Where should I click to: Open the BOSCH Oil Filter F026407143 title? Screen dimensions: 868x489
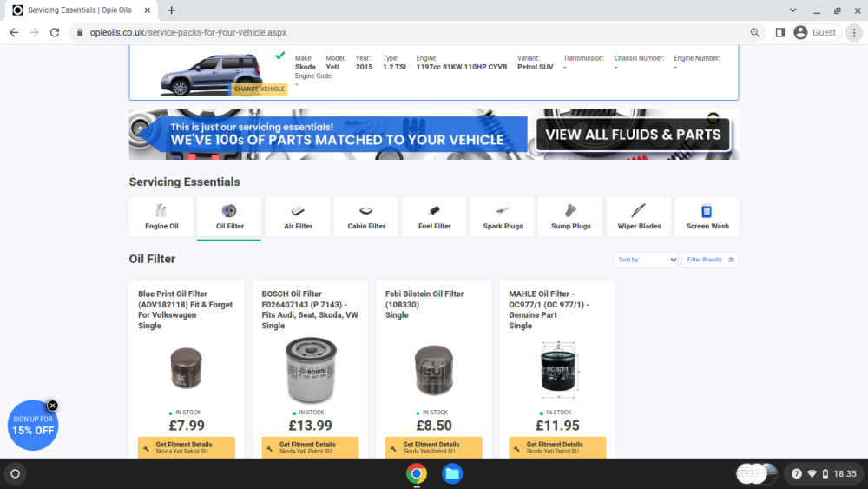point(310,309)
